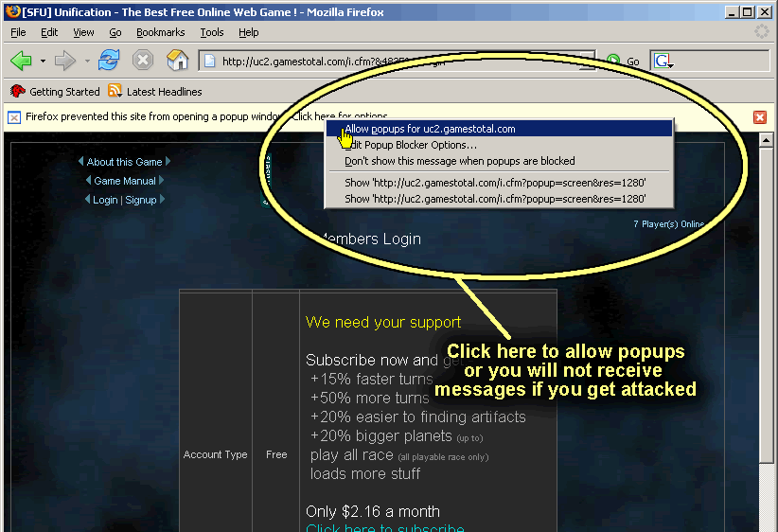Click the vertical scrollbar up arrow
The height and width of the screenshot is (532, 778).
point(767,140)
